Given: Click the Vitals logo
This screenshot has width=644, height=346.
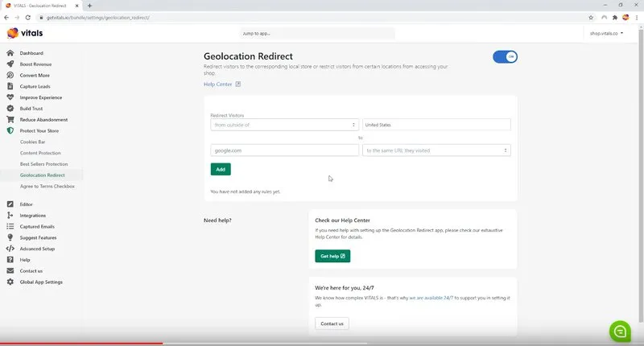Looking at the screenshot, I should pyautogui.click(x=25, y=33).
